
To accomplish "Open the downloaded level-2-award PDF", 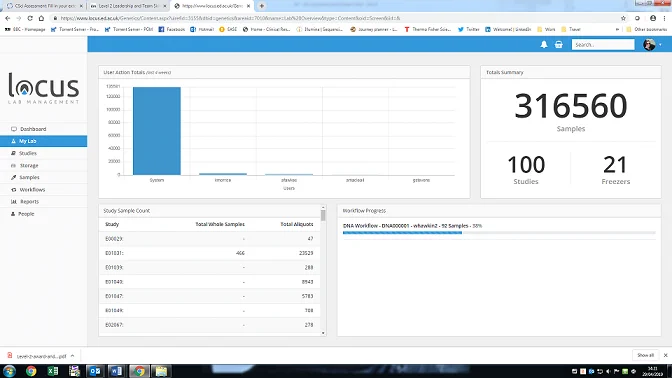I will pos(37,356).
